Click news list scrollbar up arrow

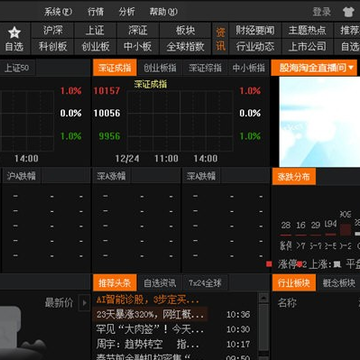(x=264, y=298)
